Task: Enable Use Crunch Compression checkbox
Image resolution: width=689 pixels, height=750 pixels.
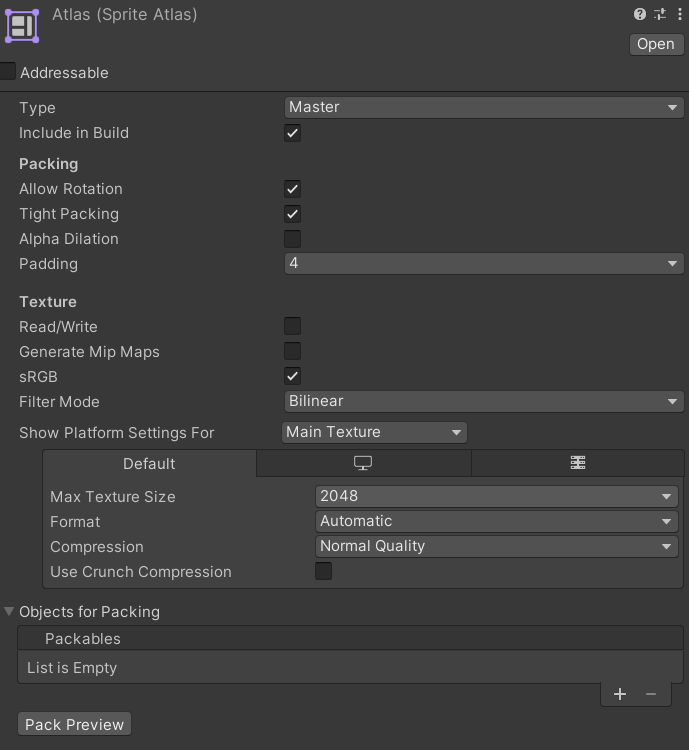Action: click(x=323, y=571)
